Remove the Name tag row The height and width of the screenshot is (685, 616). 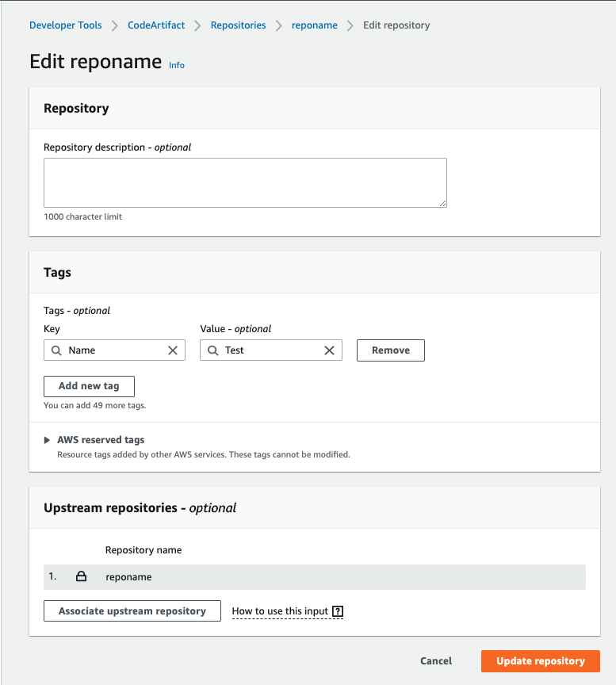[390, 350]
